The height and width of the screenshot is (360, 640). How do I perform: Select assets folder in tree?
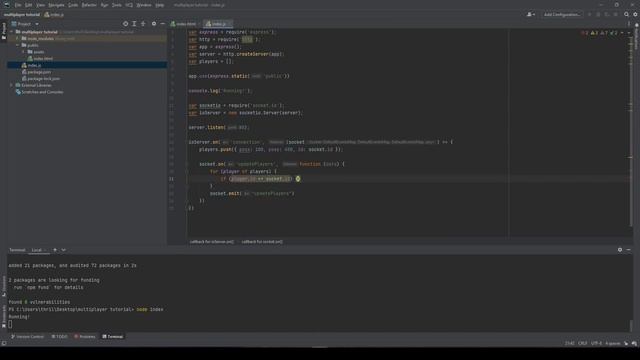pyautogui.click(x=87, y=52)
